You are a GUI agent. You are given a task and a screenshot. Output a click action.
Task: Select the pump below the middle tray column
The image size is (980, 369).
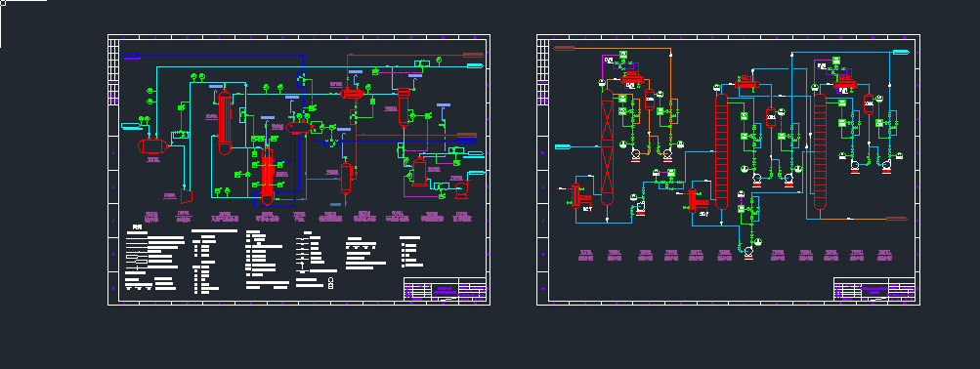pos(748,252)
